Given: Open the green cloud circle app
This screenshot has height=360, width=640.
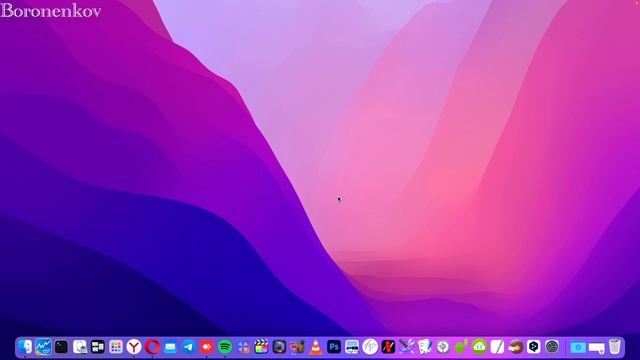Looking at the screenshot, I should coord(479,347).
